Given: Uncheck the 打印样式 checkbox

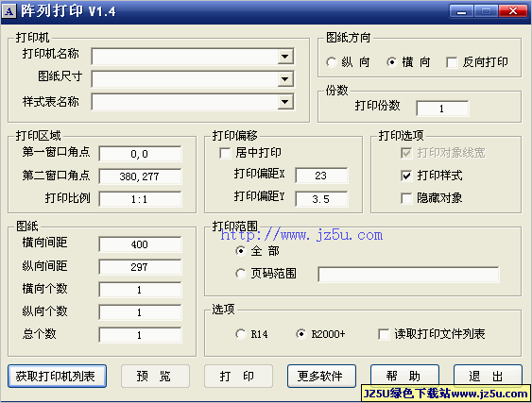Looking at the screenshot, I should (x=406, y=176).
